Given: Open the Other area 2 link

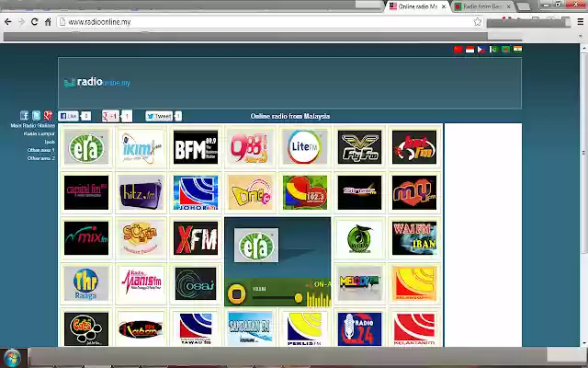Looking at the screenshot, I should (40, 158).
